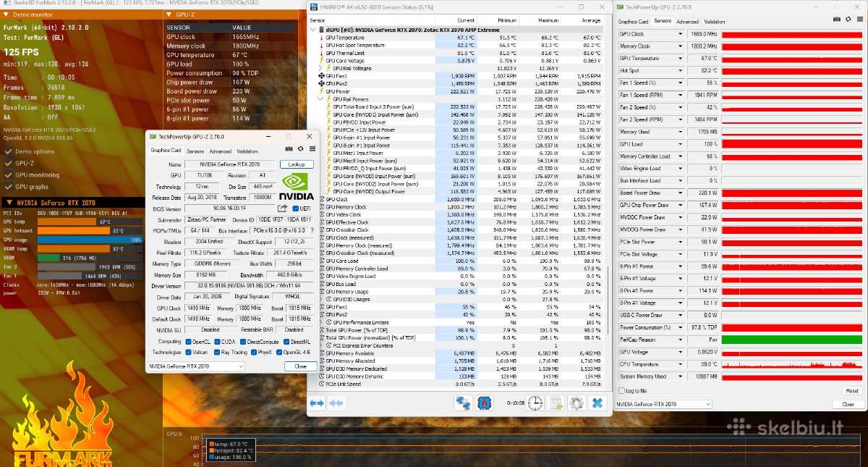The width and height of the screenshot is (868, 467).
Task: Click the HWiNFO red flame chip icon
Action: pyautogui.click(x=485, y=403)
